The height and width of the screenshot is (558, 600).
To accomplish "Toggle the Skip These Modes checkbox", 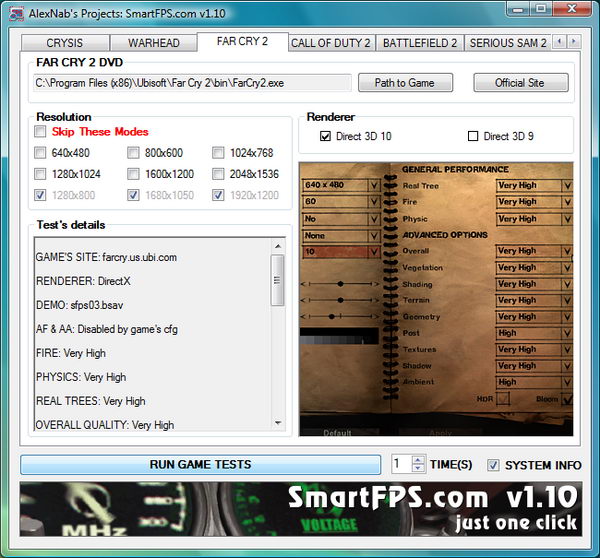I will 40,132.
